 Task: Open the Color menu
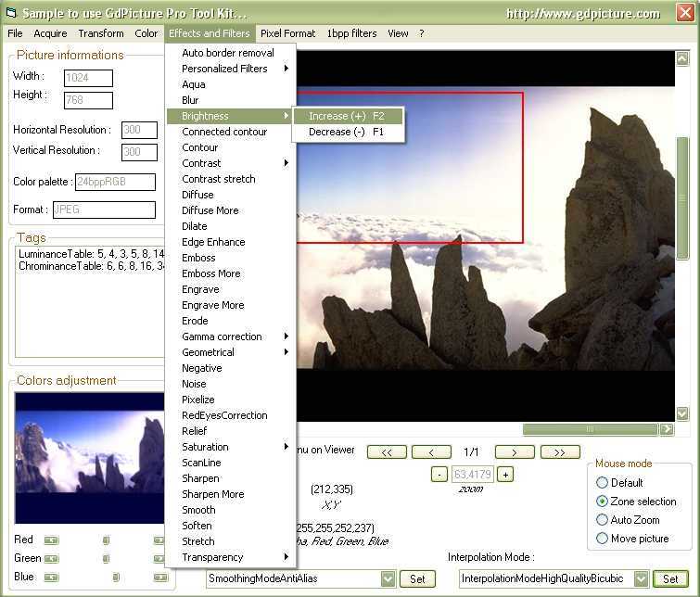pyautogui.click(x=146, y=33)
